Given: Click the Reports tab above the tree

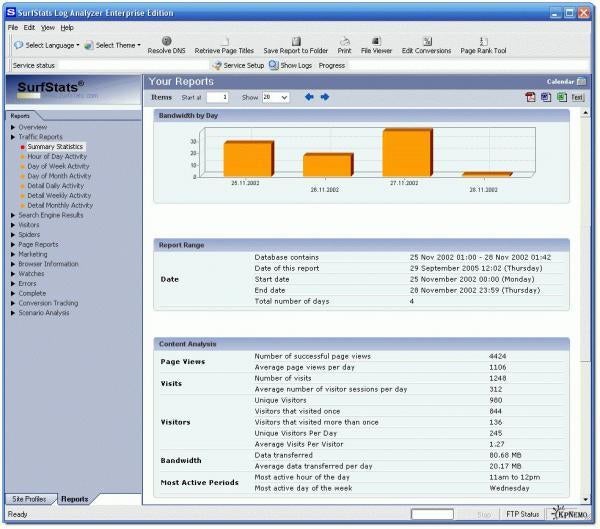Looking at the screenshot, I should tap(20, 116).
